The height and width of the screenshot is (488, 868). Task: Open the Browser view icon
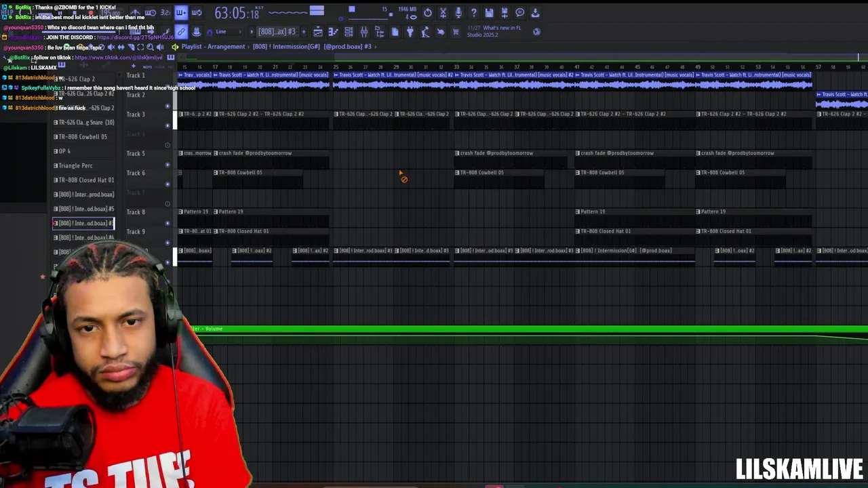(x=379, y=32)
